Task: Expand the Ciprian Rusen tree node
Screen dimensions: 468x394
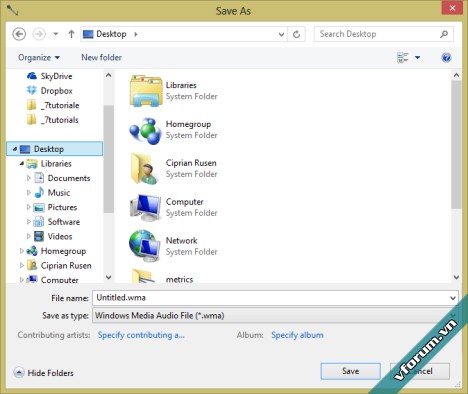Action: click(x=22, y=265)
